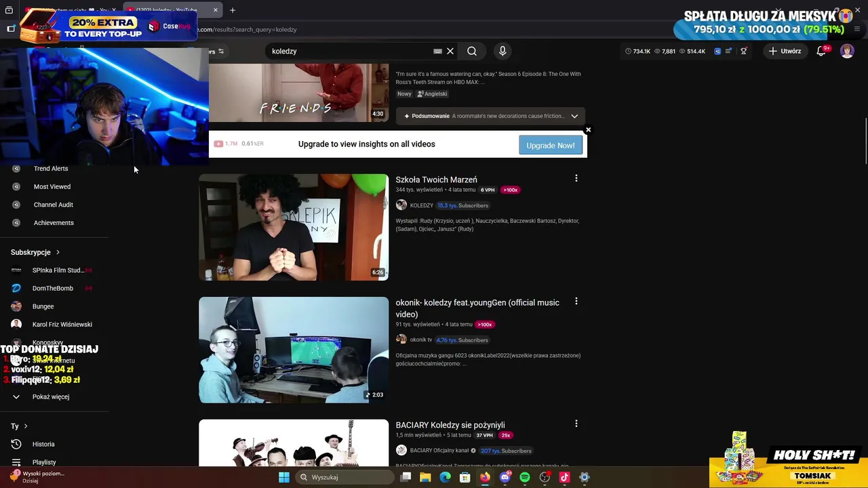868x488 pixels.
Task: Open the Friends clip thumbnail
Action: 298,93
